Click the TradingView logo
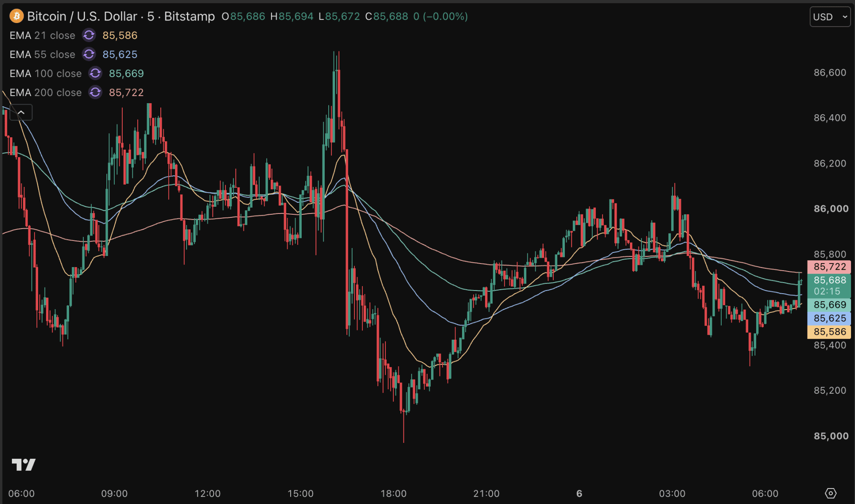The width and height of the screenshot is (855, 504). coord(23,465)
